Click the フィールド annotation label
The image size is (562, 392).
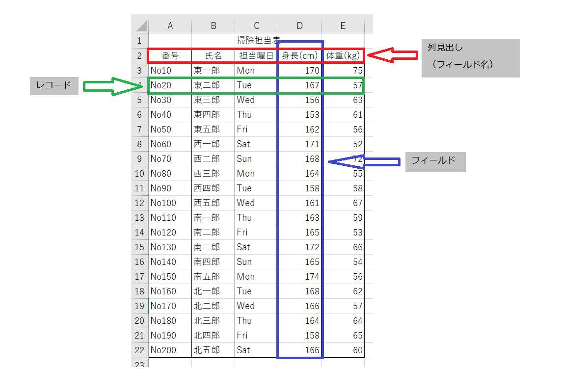[x=435, y=162]
